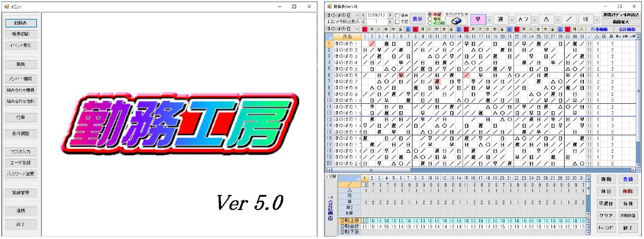The width and height of the screenshot is (644, 239).
Task: Go to previous month arrow beside 2019/12
Action: 363,15
